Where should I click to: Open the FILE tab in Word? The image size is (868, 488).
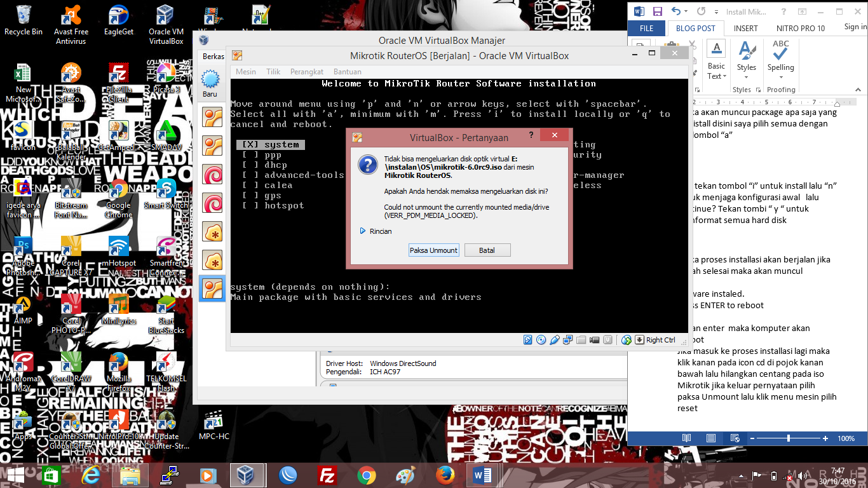[646, 28]
